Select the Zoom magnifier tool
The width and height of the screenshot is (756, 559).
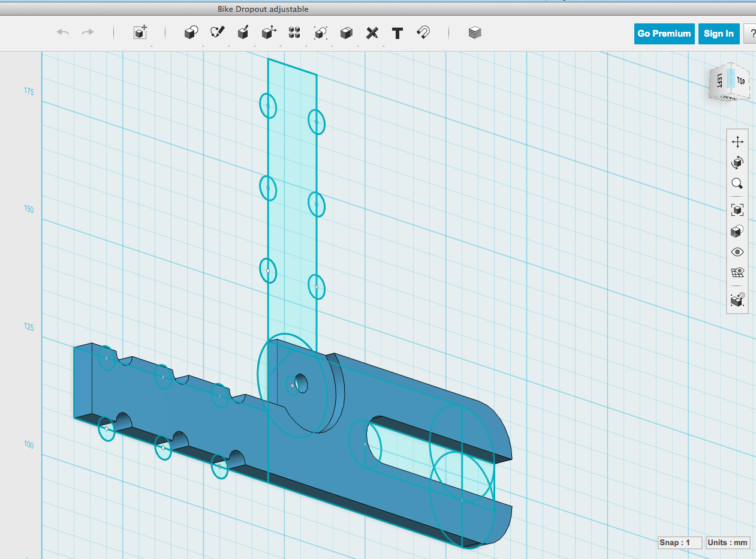coord(737,184)
